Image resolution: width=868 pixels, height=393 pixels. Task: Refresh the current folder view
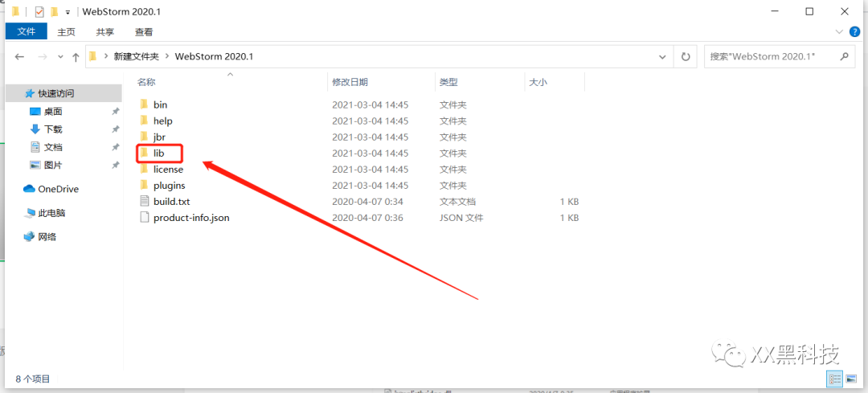coord(686,56)
